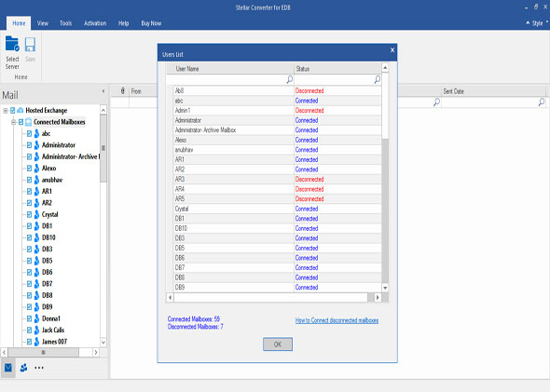
Task: Select the Donna1 mailbox user icon
Action: [37, 318]
